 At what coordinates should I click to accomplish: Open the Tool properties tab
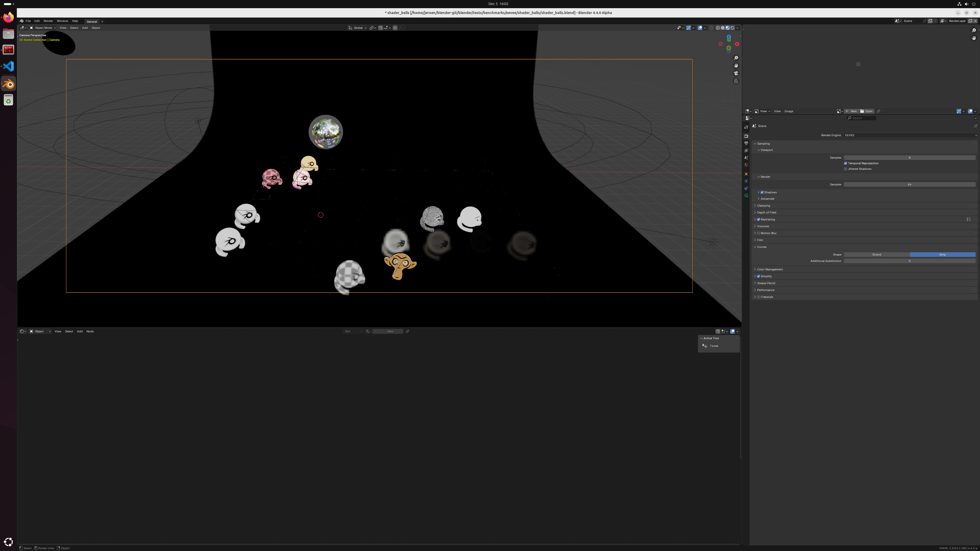pos(746,127)
